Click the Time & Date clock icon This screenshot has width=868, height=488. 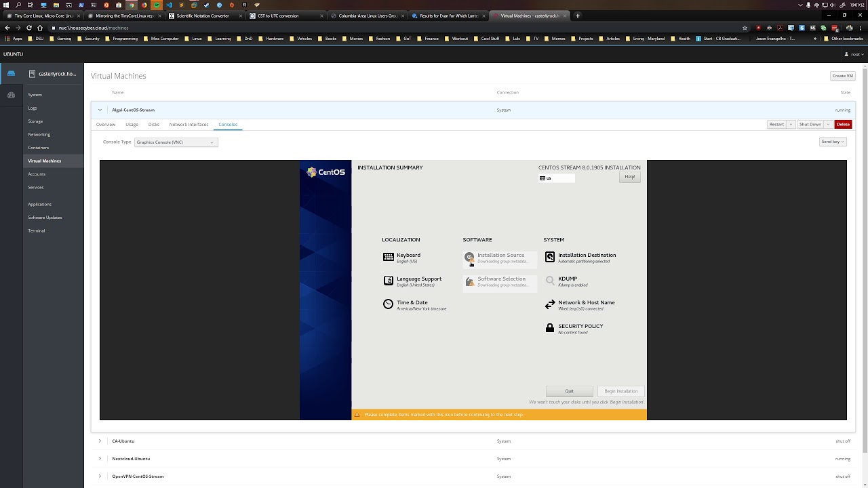(388, 304)
